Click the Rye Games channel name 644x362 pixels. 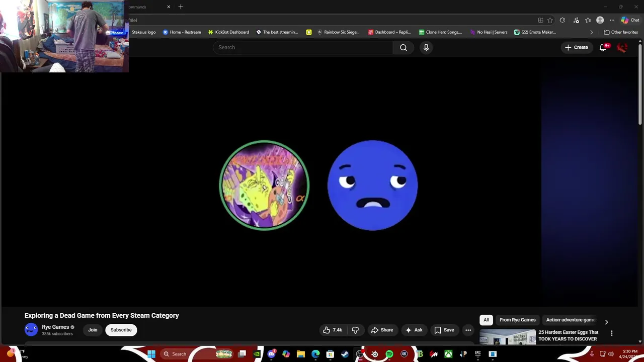(x=55, y=327)
